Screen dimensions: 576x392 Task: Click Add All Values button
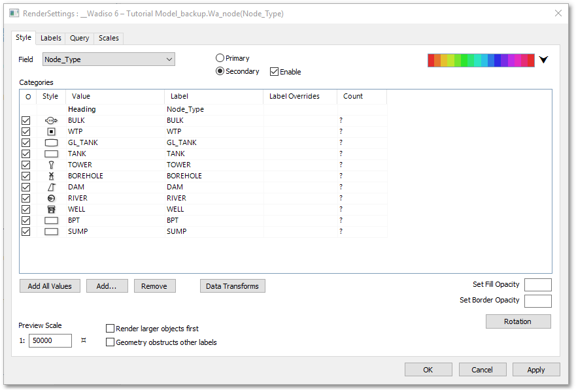(x=50, y=286)
